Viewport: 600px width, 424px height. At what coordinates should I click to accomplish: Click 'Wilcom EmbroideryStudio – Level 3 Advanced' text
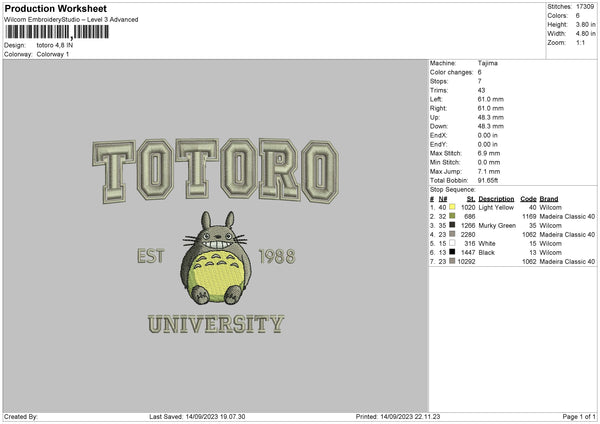(71, 20)
